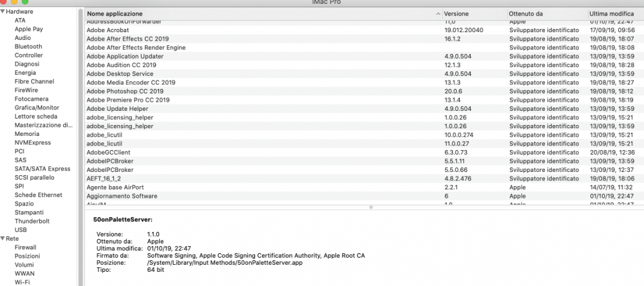Select Apple Pay in the sidebar
Screen dimensions: 644x286
29,29
